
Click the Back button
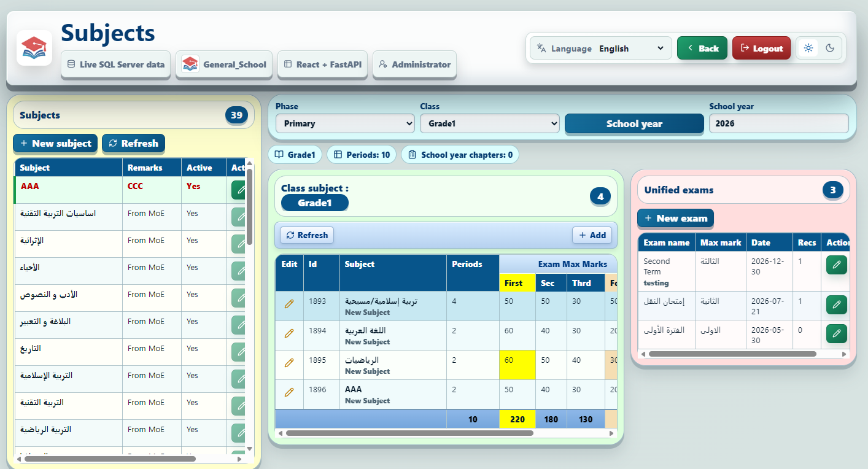pos(702,48)
